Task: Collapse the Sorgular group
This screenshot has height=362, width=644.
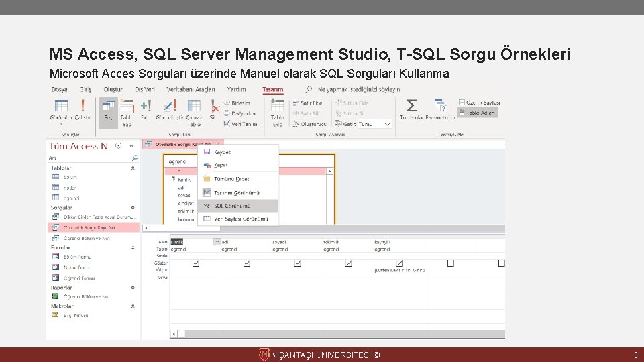Action: (x=133, y=208)
